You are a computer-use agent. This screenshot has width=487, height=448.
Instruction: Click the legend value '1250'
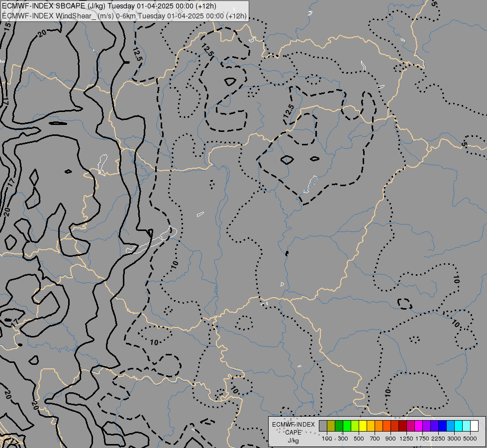coord(406,439)
